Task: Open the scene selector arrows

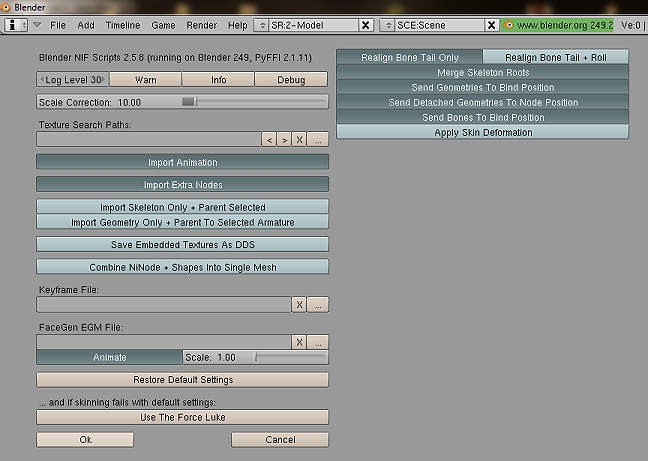Action: (x=387, y=25)
